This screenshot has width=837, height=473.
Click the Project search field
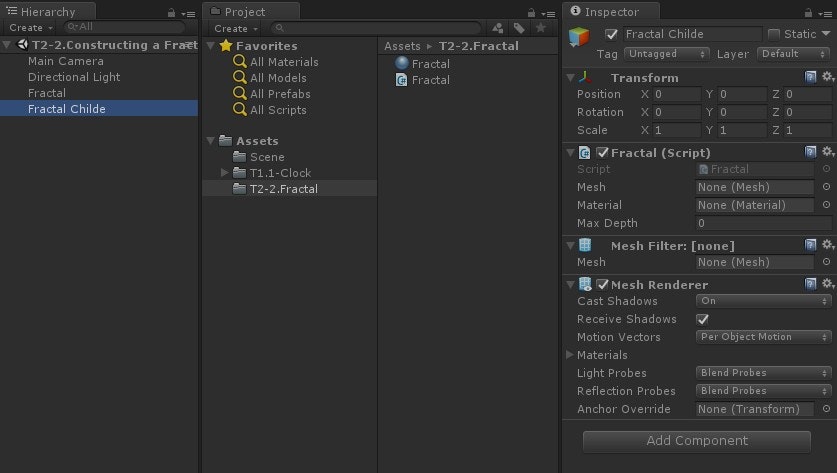tap(376, 28)
